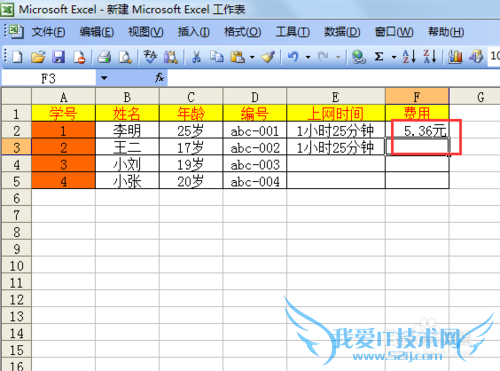Open the 插入(I) menu
The width and height of the screenshot is (500, 371).
click(x=194, y=32)
